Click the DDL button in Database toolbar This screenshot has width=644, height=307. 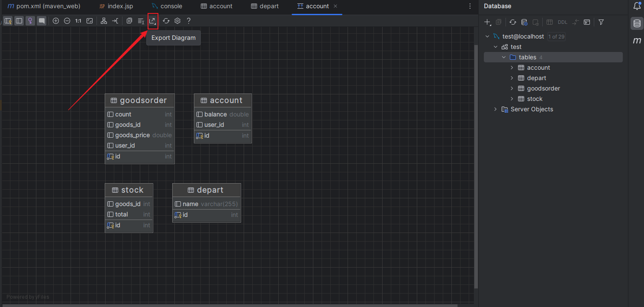point(563,22)
